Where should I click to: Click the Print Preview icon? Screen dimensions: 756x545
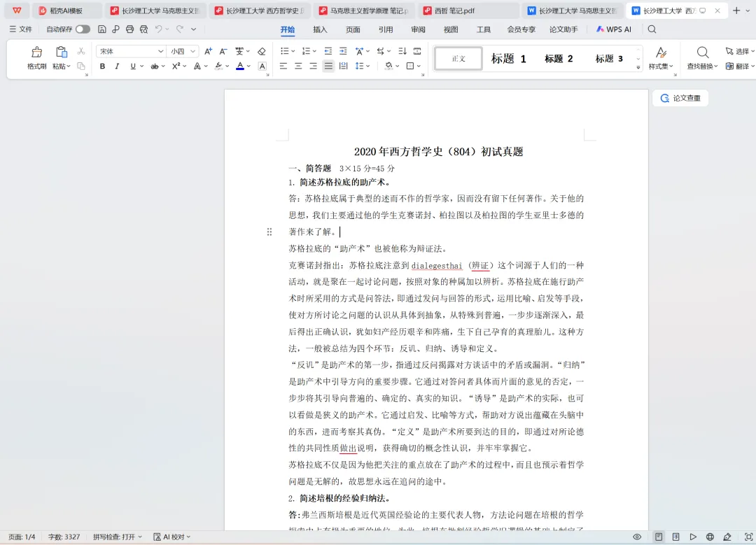[143, 29]
